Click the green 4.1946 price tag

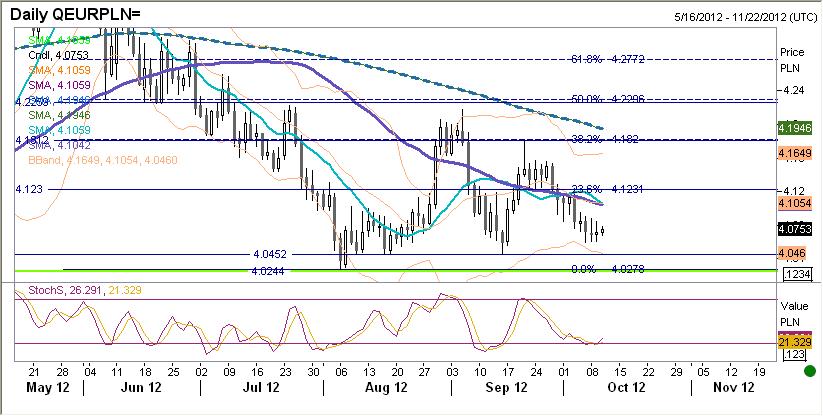(796, 128)
